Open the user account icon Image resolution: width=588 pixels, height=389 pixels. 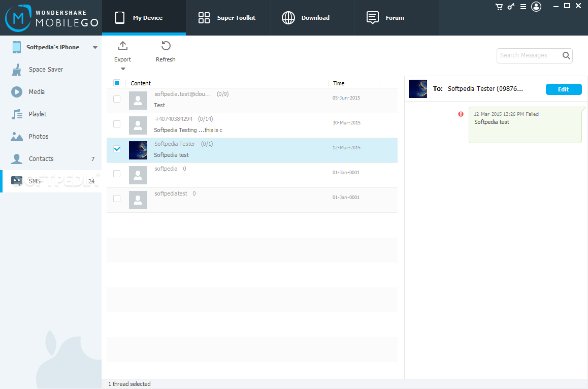tap(536, 7)
